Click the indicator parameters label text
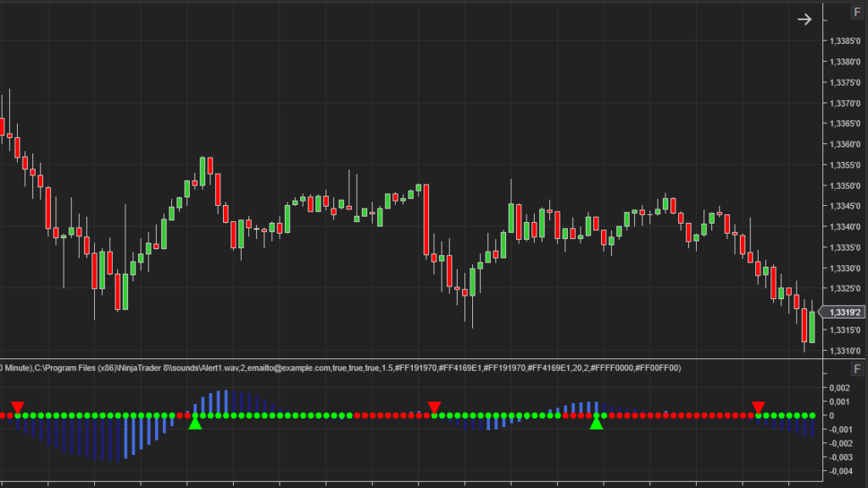Image resolution: width=868 pixels, height=488 pixels. click(339, 369)
